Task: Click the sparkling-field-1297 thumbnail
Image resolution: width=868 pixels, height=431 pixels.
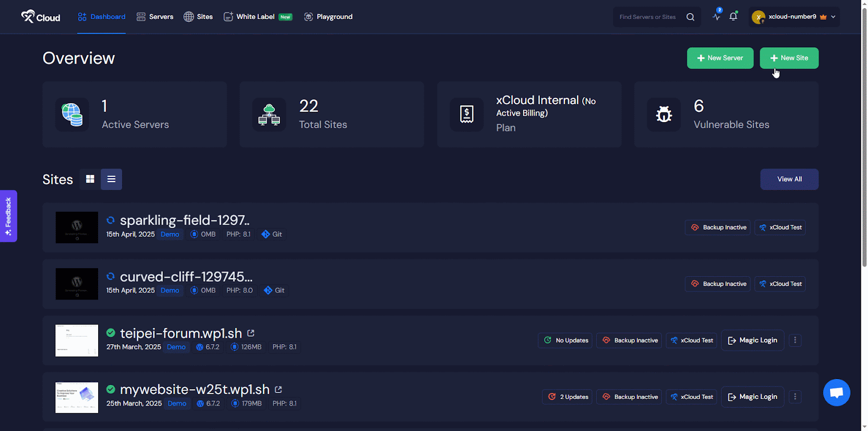Action: pos(77,227)
